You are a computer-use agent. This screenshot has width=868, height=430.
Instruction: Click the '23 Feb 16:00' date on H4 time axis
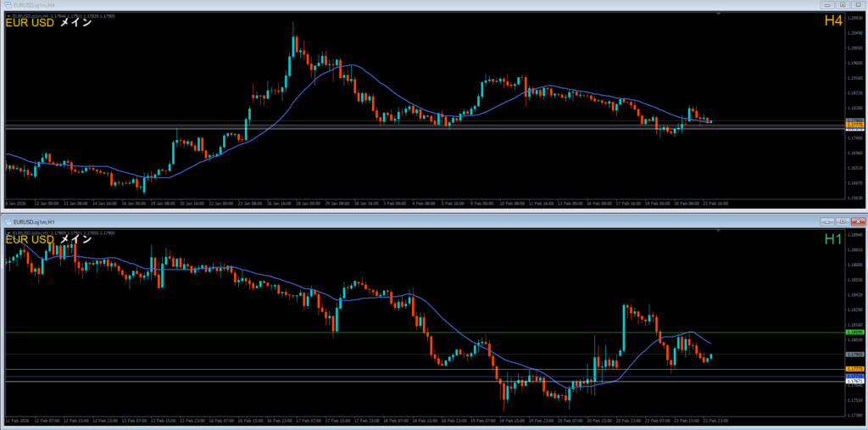pyautogui.click(x=717, y=204)
